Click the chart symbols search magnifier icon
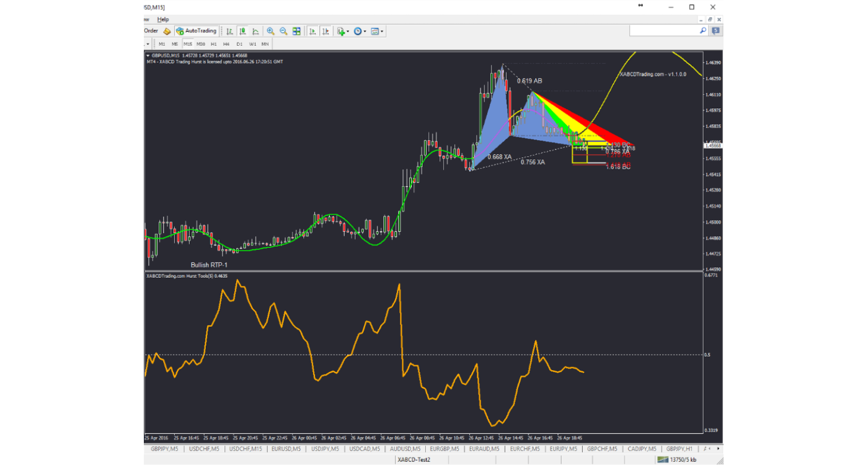Viewport: 868px width, 465px height. click(702, 29)
